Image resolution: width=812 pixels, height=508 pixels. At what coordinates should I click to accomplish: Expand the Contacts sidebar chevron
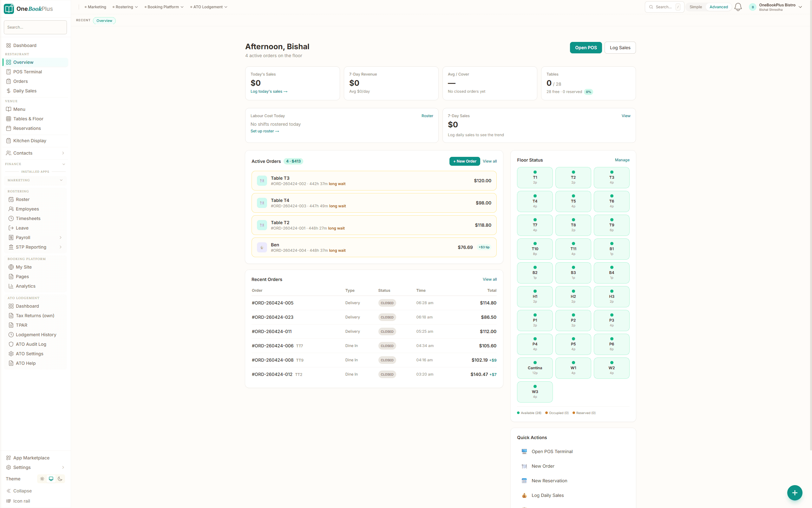click(63, 153)
